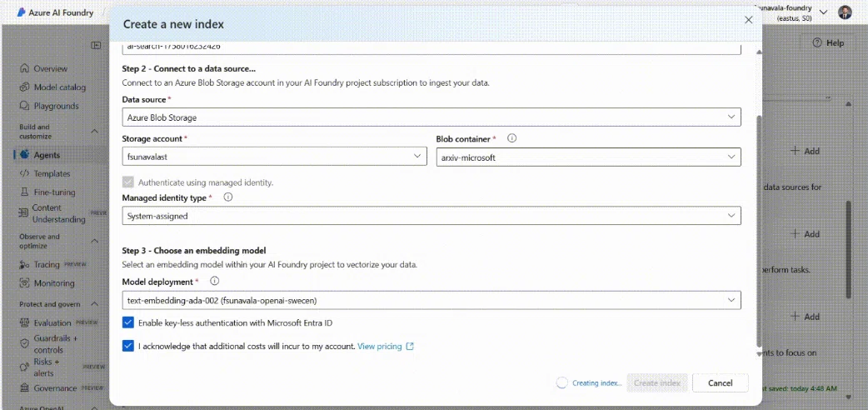Open Templates code icon

coord(24,173)
